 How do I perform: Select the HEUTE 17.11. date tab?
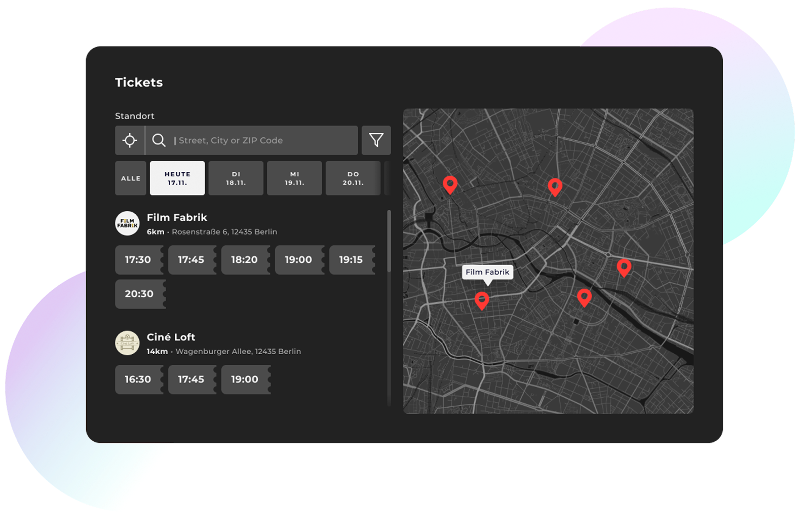pyautogui.click(x=177, y=178)
